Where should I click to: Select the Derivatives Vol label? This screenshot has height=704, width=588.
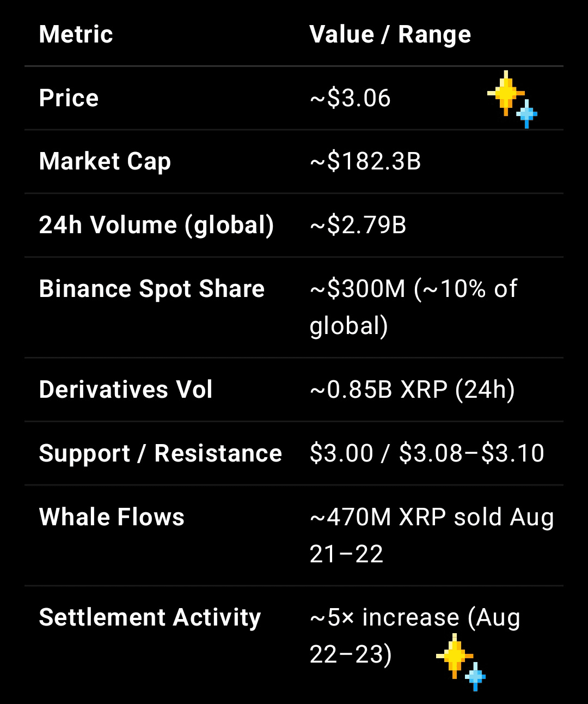tap(126, 390)
